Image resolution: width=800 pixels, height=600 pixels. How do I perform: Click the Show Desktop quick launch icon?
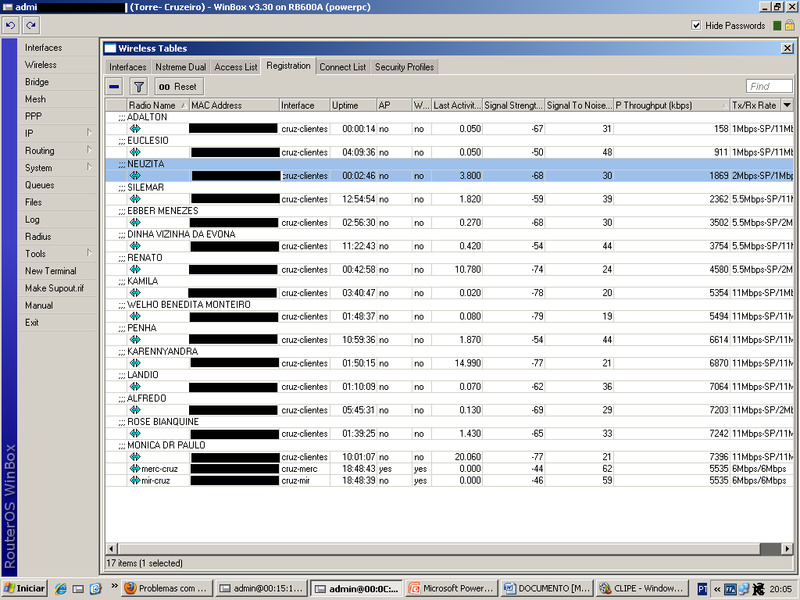click(x=78, y=589)
